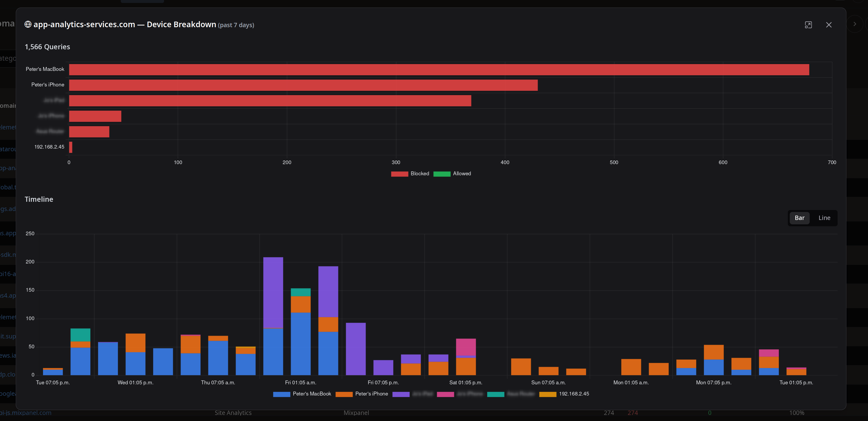868x421 pixels.
Task: Click the 1,566 Queries heading
Action: (x=47, y=47)
